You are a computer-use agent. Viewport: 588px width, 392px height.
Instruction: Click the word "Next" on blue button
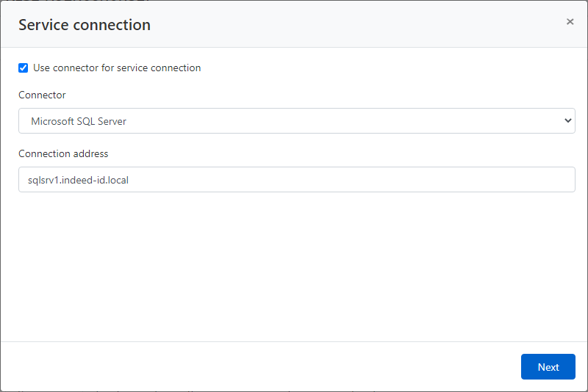pyautogui.click(x=548, y=367)
